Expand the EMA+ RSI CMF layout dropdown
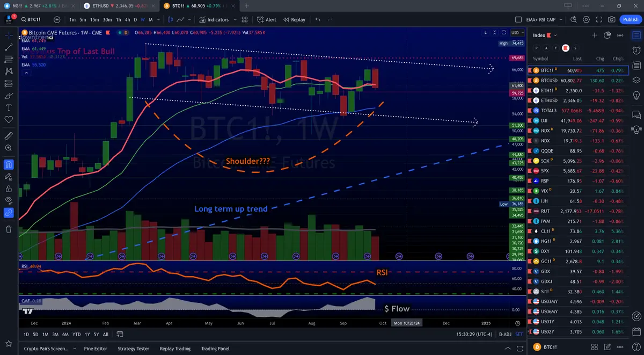This screenshot has height=355, width=644. point(561,19)
